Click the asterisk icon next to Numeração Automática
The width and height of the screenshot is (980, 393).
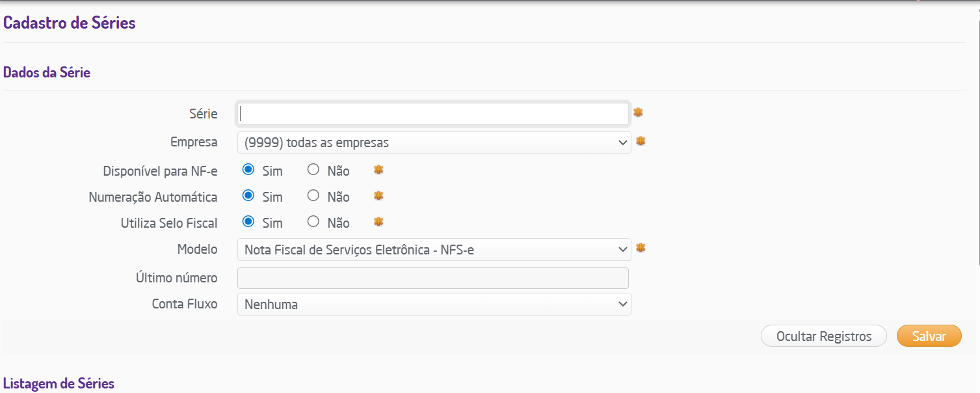coord(378,196)
